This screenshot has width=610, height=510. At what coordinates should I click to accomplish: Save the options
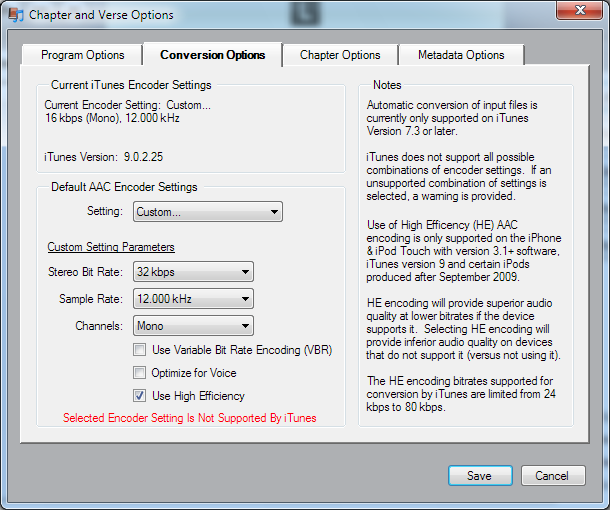(480, 475)
